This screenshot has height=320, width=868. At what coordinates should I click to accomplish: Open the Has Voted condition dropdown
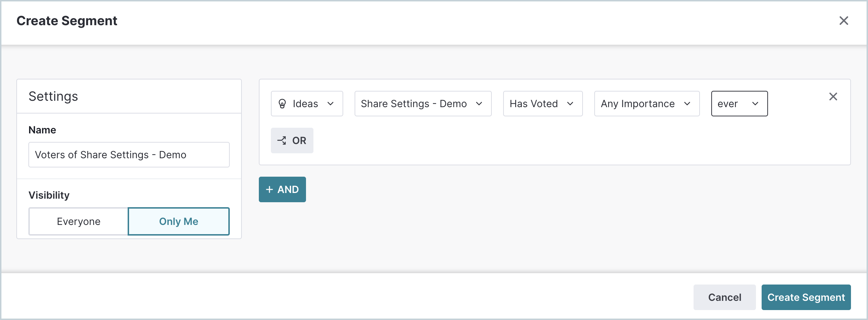(x=542, y=104)
